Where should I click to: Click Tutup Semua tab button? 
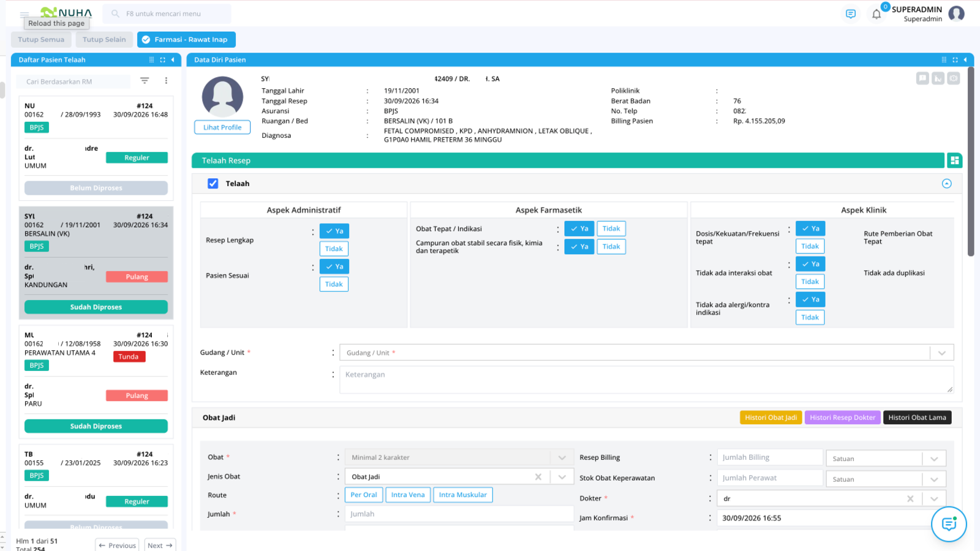[x=41, y=39]
